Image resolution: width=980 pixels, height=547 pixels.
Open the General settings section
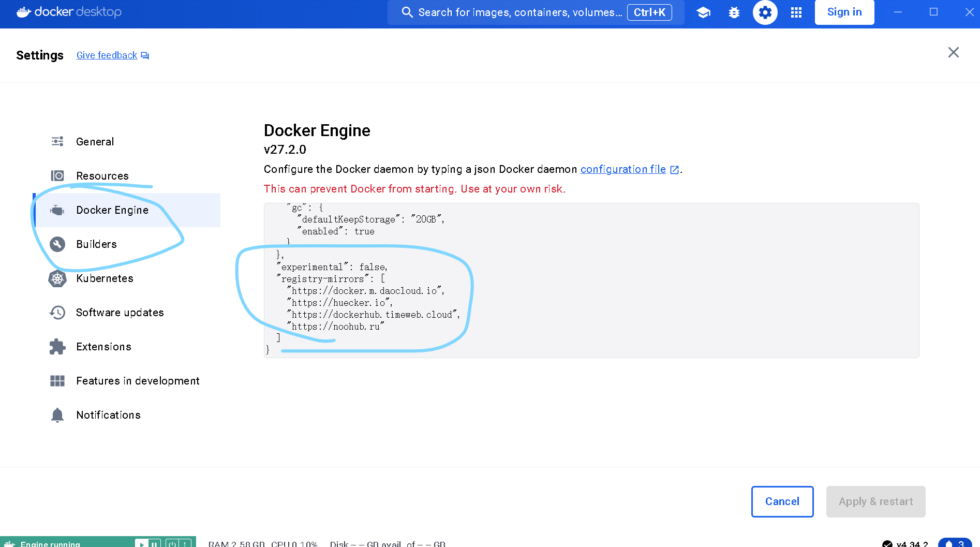(x=95, y=142)
